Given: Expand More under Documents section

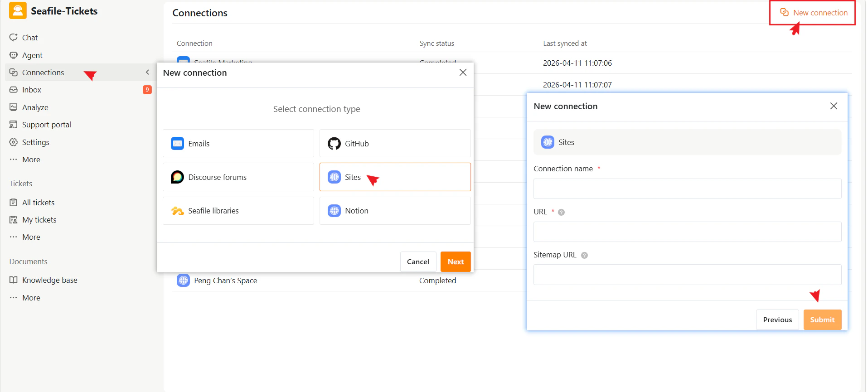Looking at the screenshot, I should click(x=31, y=298).
